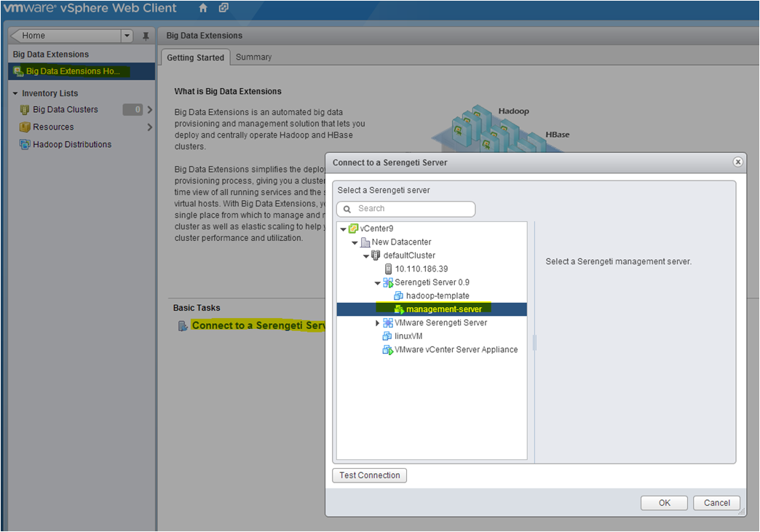Open Big Data Clusters list
Image resolution: width=760 pixels, height=532 pixels.
coord(65,109)
